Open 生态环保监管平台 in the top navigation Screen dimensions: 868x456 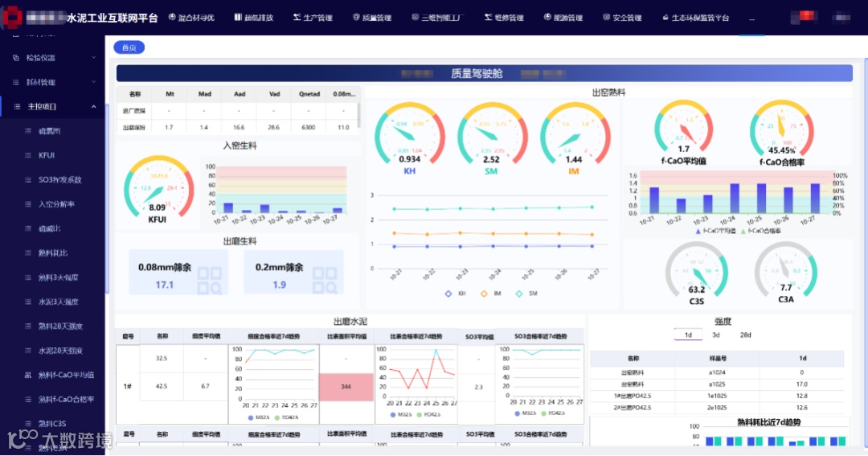click(x=696, y=18)
